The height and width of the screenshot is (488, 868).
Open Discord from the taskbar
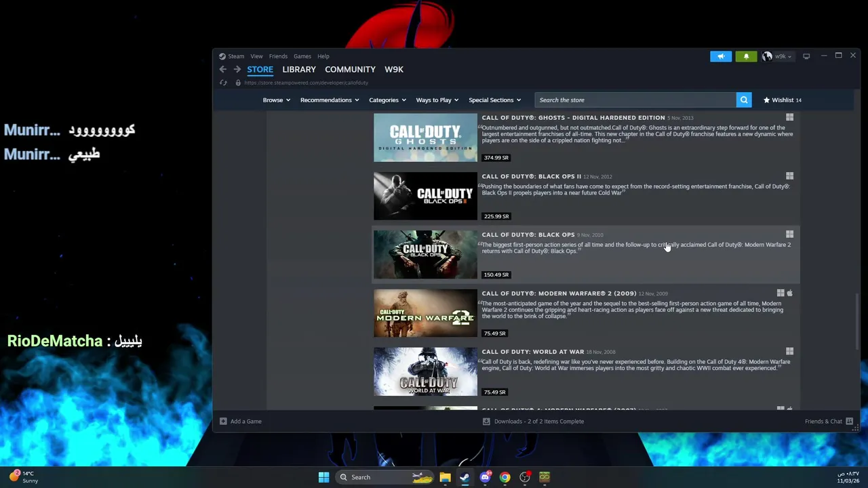coord(485,477)
